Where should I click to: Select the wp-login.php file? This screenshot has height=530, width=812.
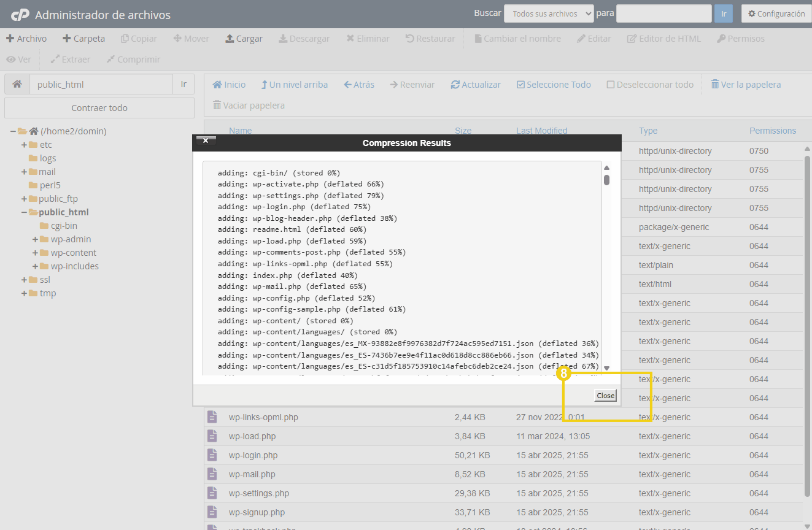point(253,455)
